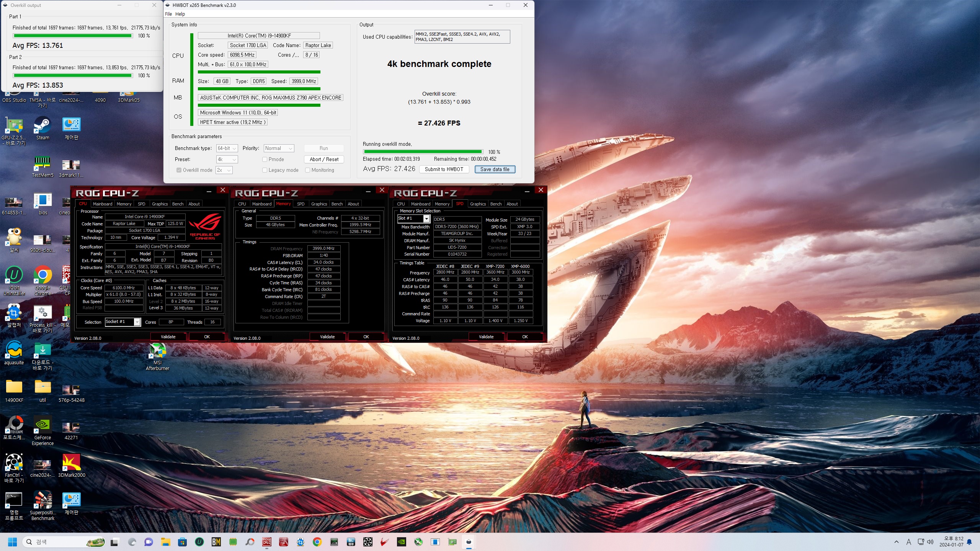Open the Superposition Benchmark desktop icon
980x551 pixels.
[x=42, y=506]
